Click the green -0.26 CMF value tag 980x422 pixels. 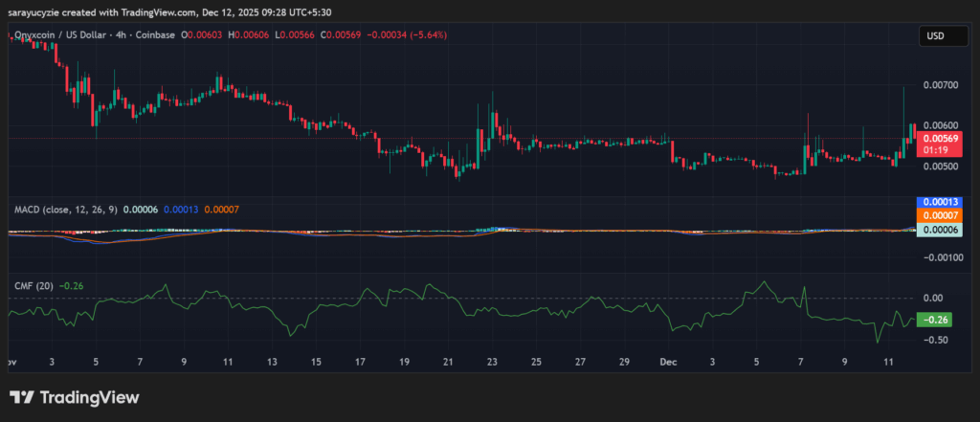pos(933,320)
